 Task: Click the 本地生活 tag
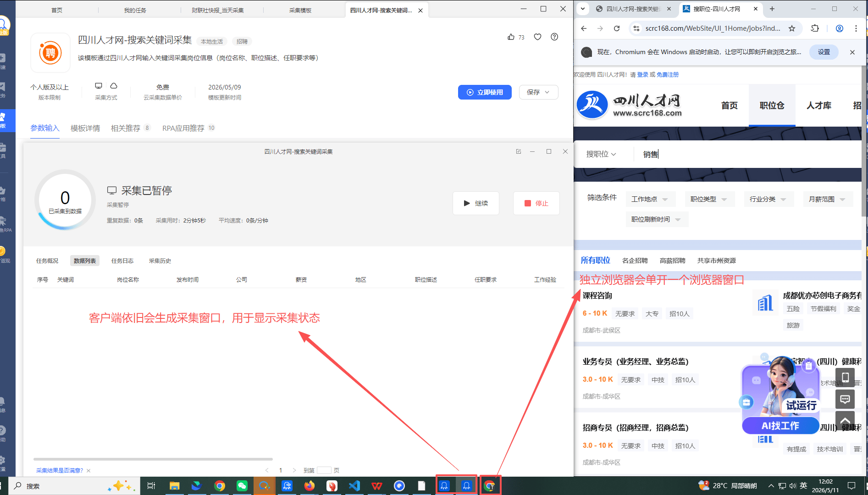click(212, 42)
